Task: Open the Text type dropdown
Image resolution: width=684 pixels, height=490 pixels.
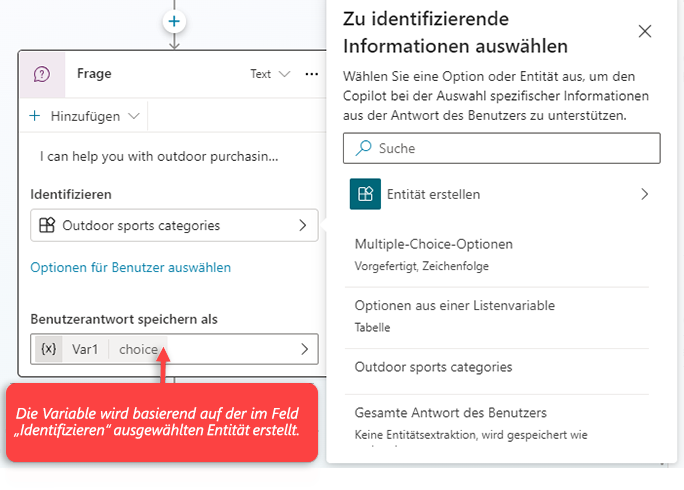Action: [x=270, y=74]
